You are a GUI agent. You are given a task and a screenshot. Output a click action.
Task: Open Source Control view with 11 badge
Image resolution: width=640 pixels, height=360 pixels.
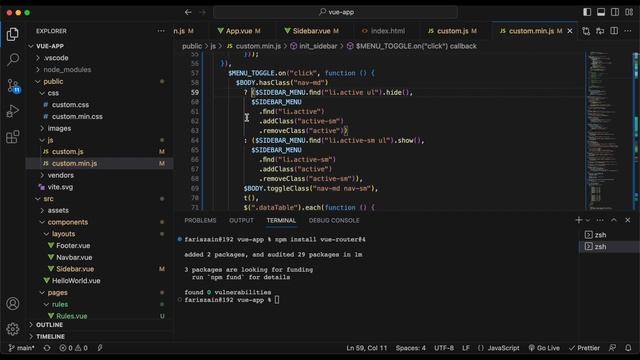coord(13,86)
